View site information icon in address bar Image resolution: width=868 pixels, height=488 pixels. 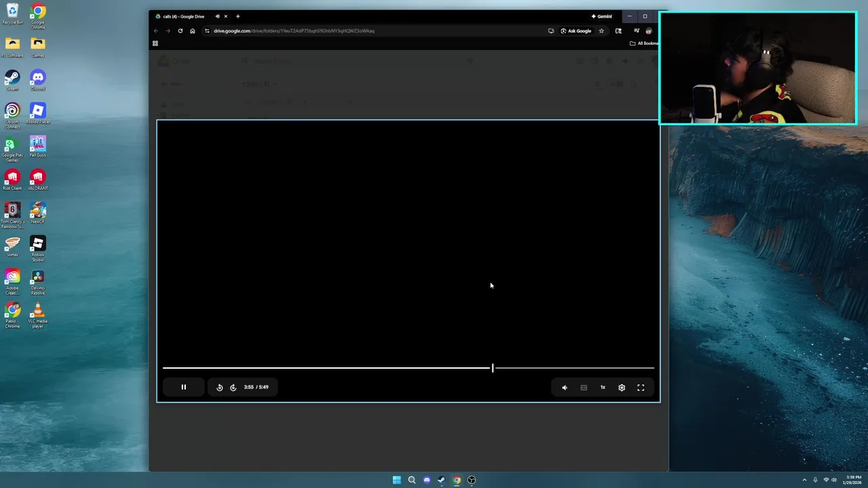tap(208, 30)
